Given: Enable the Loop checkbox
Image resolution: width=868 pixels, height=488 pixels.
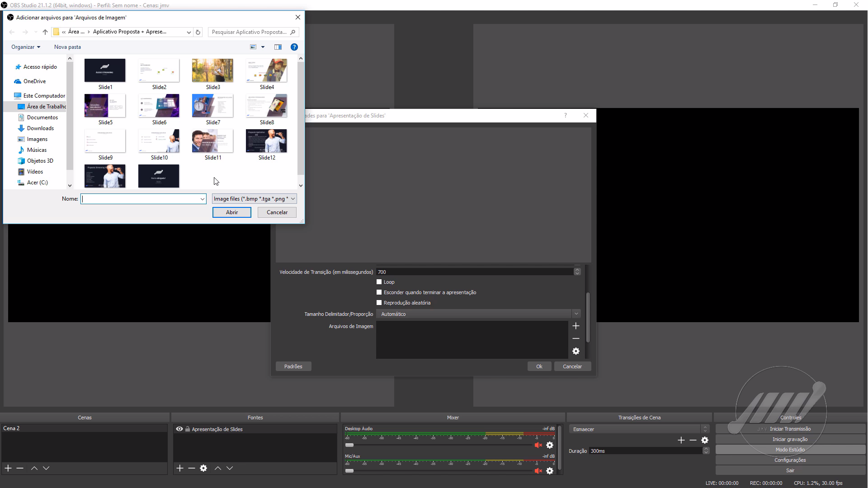Looking at the screenshot, I should coord(379,282).
